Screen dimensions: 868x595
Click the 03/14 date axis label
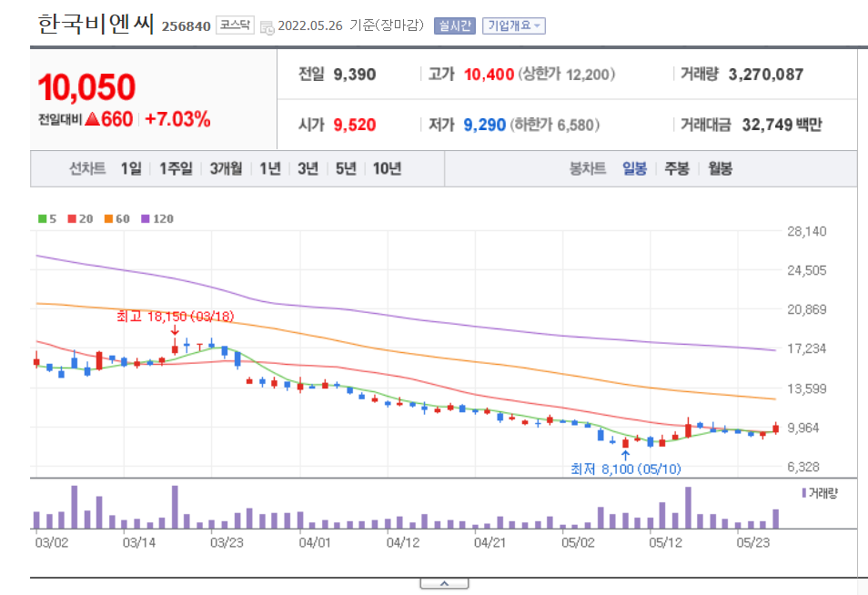(x=139, y=542)
